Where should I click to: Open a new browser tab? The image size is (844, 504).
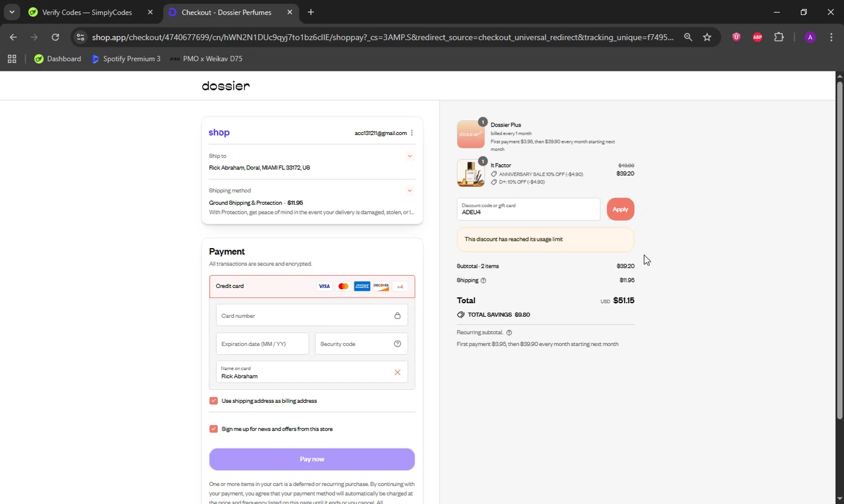tap(311, 12)
